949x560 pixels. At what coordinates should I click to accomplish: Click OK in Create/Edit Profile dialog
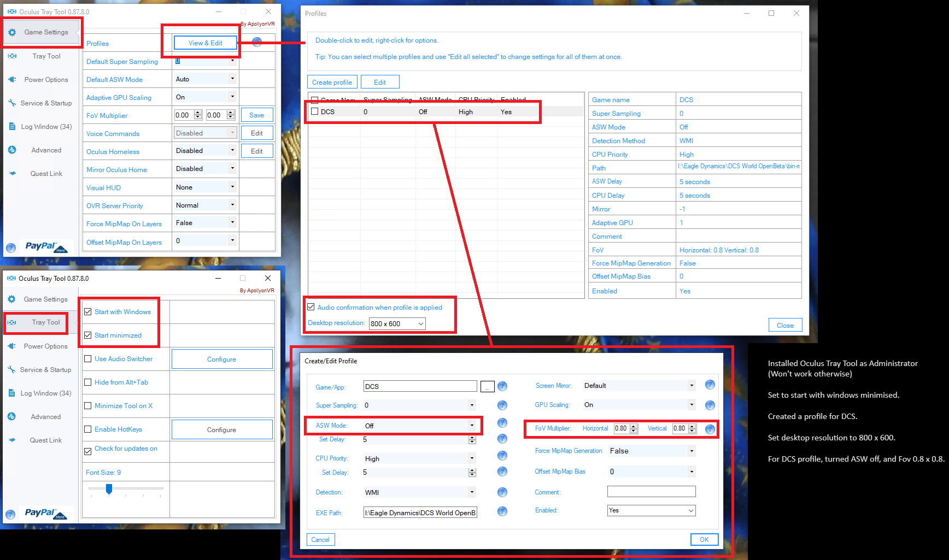[x=705, y=539]
